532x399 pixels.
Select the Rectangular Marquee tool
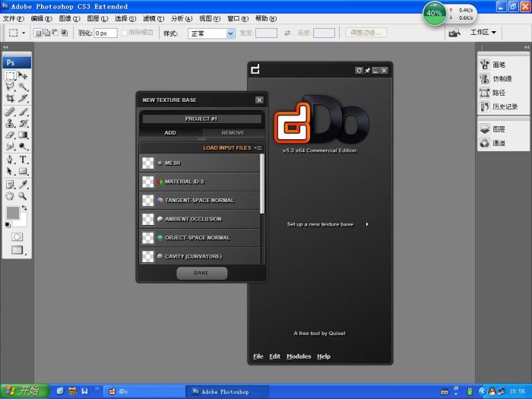pyautogui.click(x=10, y=75)
